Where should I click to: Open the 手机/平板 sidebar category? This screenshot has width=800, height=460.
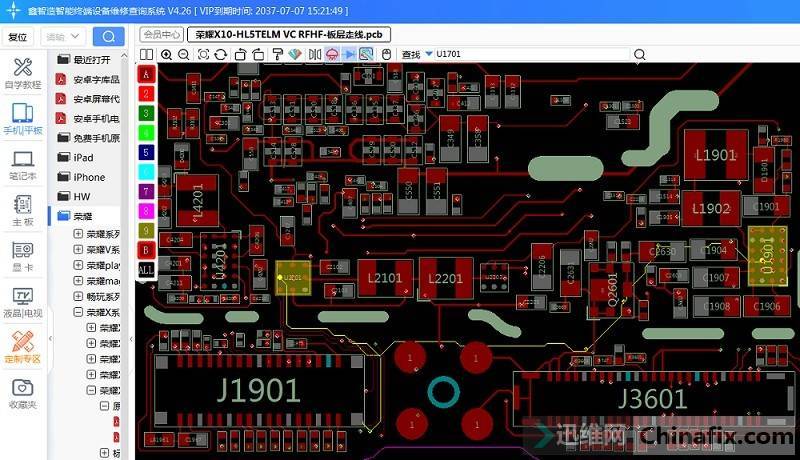tap(22, 118)
